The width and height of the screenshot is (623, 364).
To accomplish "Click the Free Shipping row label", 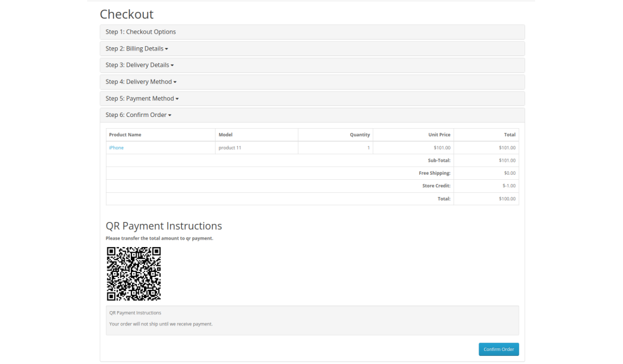I will (434, 173).
